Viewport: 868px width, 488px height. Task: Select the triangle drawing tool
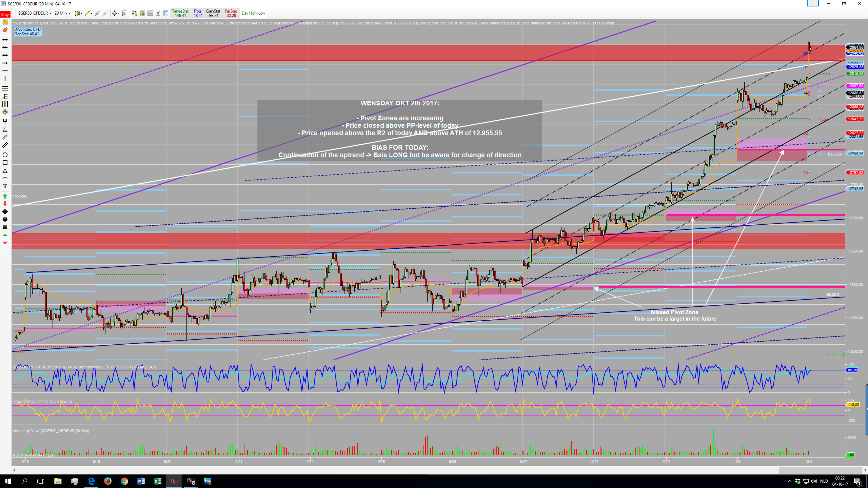pyautogui.click(x=5, y=171)
